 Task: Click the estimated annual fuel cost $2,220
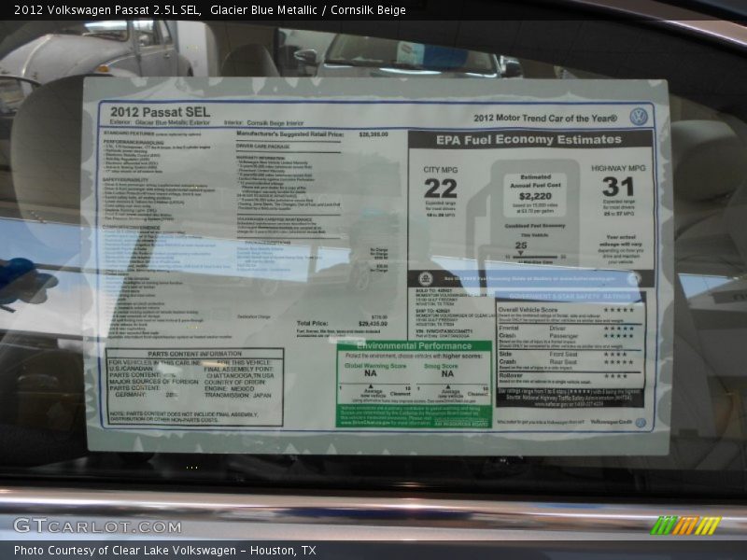536,196
